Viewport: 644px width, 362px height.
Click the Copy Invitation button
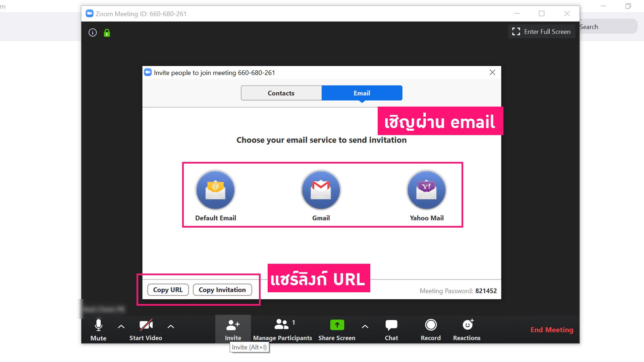pos(222,290)
